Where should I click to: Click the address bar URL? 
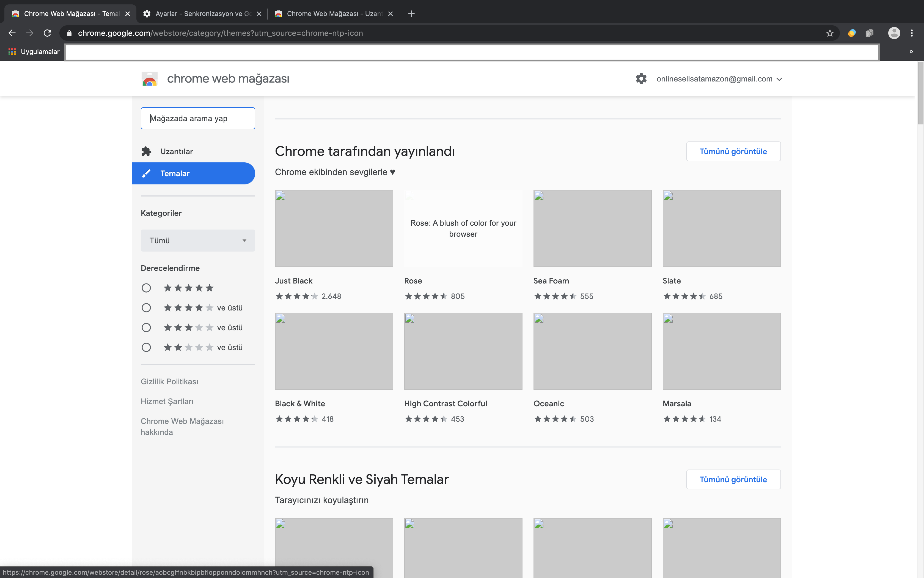(220, 33)
